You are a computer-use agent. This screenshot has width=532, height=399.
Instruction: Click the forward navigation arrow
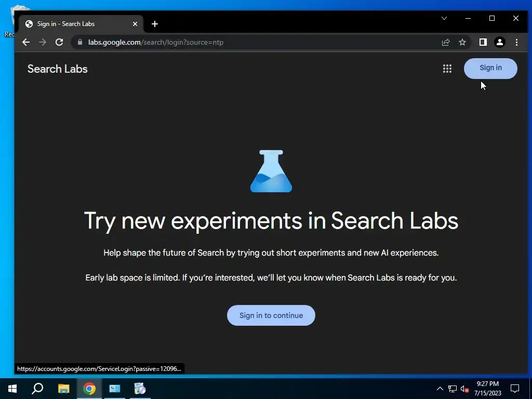click(43, 42)
